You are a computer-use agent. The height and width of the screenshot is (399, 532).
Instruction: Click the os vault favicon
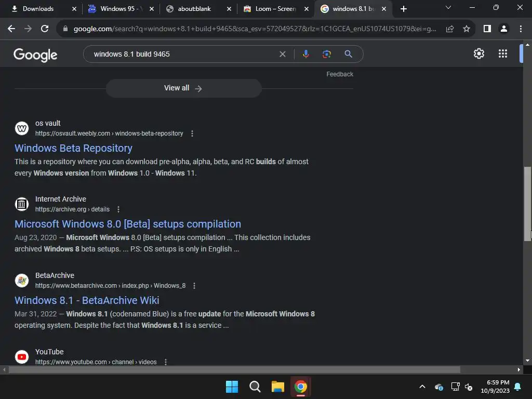coord(22,128)
